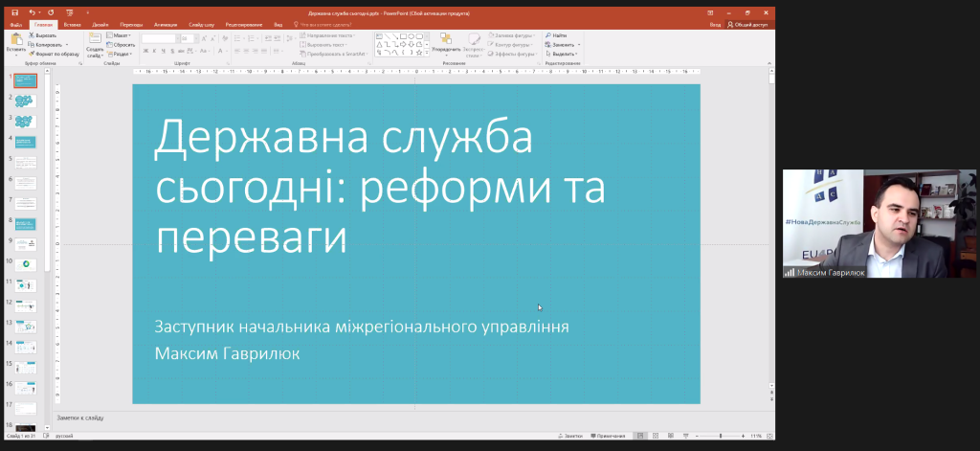Fit slide to window icon

click(770, 436)
